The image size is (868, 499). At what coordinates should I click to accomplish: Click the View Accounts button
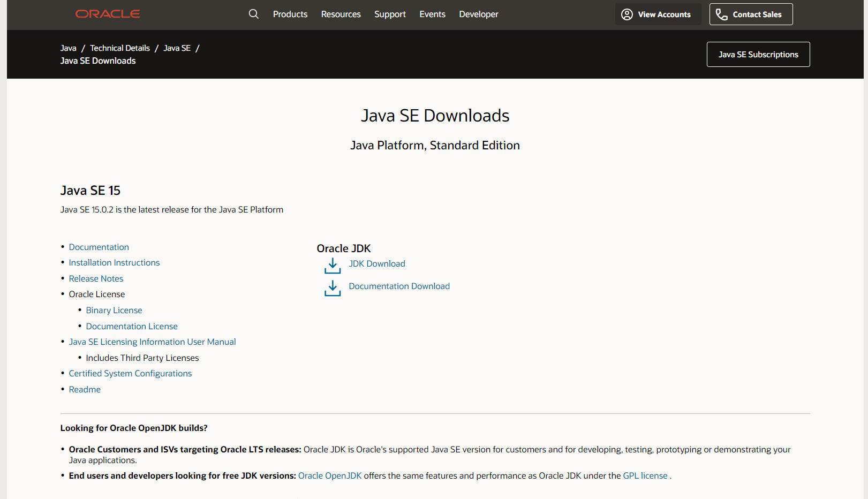pyautogui.click(x=658, y=14)
